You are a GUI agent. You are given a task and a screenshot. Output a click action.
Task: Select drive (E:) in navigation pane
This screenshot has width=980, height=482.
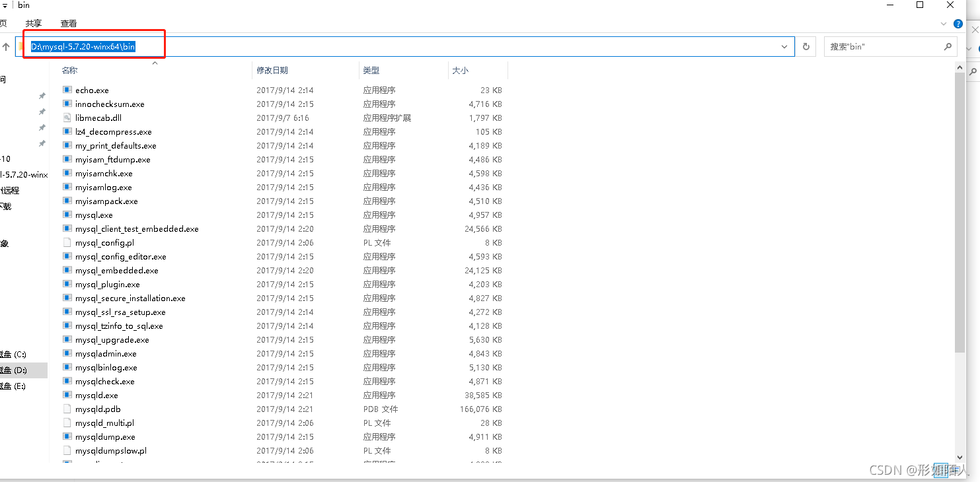point(13,386)
